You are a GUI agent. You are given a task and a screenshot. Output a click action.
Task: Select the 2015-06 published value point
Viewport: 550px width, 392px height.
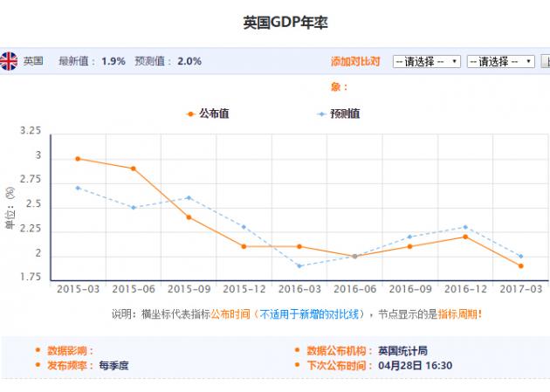click(x=134, y=168)
